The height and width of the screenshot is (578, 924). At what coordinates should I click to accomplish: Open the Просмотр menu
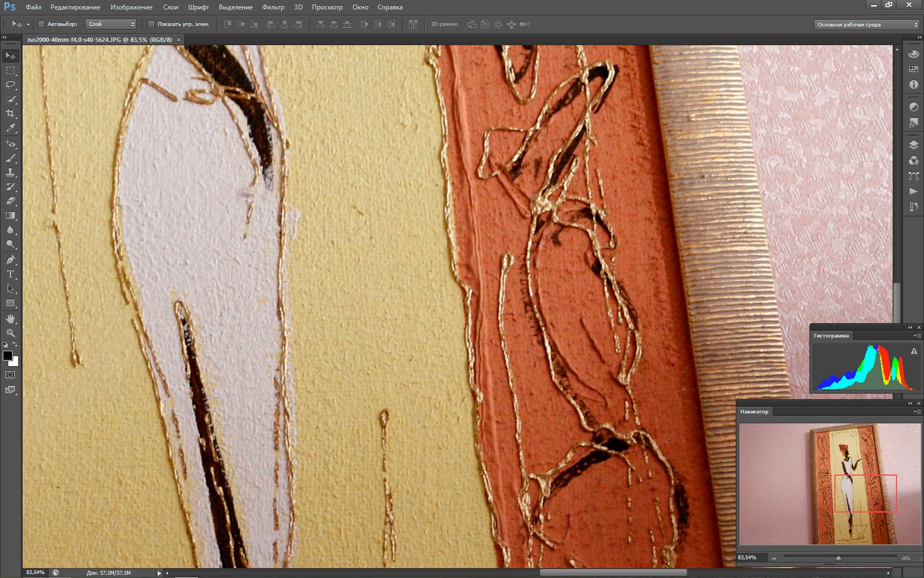point(327,7)
